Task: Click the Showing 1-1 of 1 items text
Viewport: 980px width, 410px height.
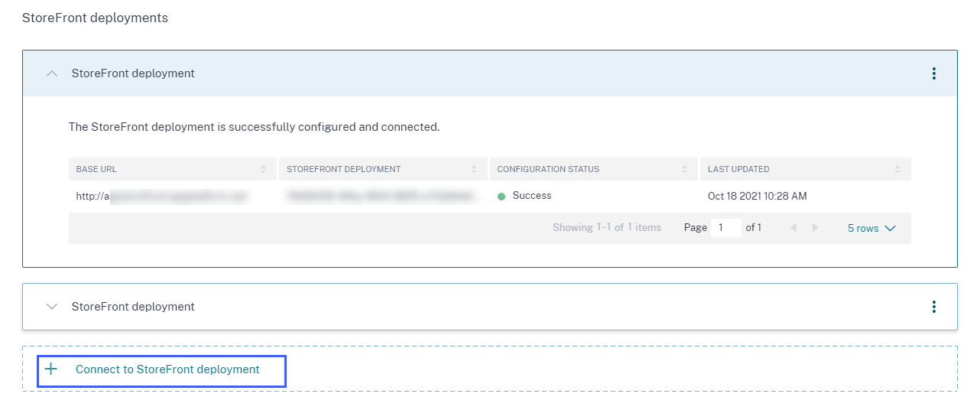Action: click(607, 228)
